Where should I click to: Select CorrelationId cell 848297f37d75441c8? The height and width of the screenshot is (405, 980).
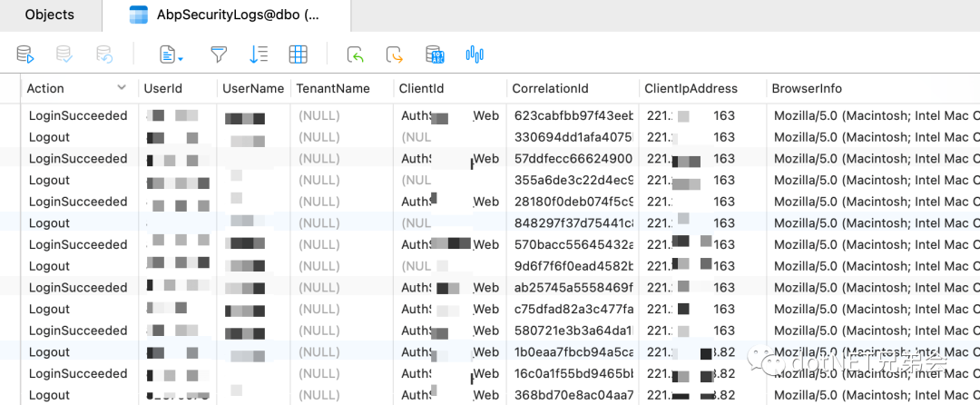[x=573, y=223]
